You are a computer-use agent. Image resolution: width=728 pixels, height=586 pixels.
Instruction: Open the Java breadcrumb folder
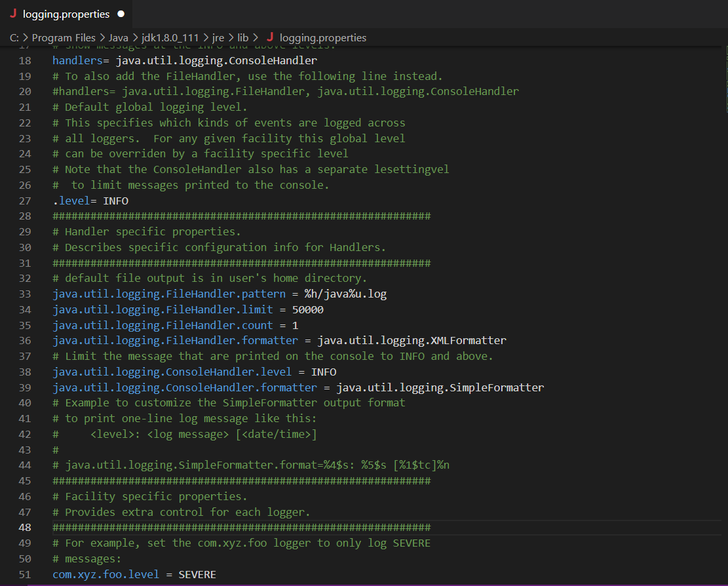point(119,37)
